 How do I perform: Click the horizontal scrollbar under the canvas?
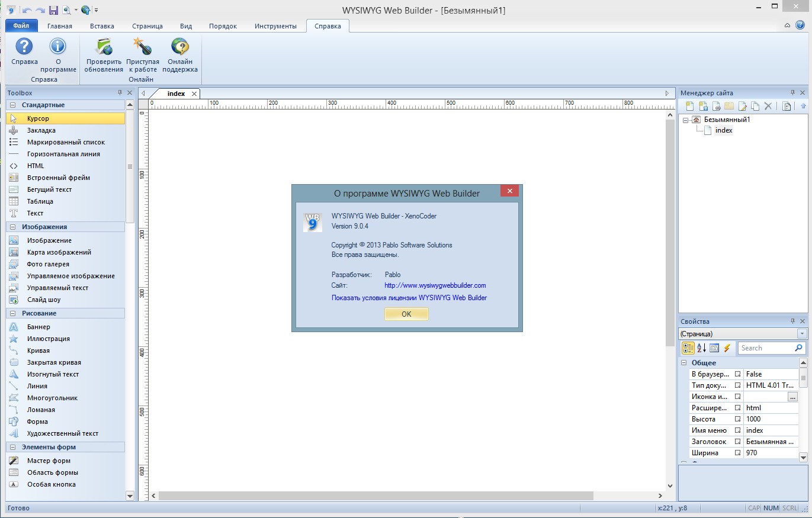click(375, 496)
